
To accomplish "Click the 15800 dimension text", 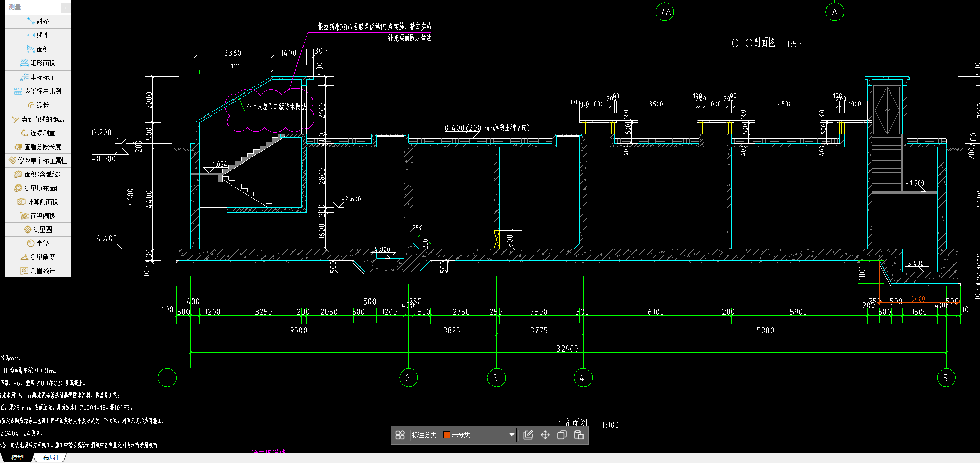I will pyautogui.click(x=764, y=331).
